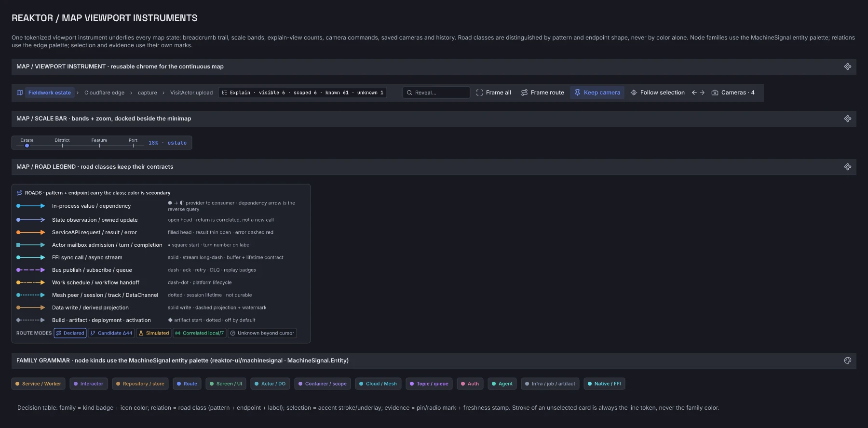The width and height of the screenshot is (868, 428).
Task: Select the Service / Worker family chip
Action: 38,384
